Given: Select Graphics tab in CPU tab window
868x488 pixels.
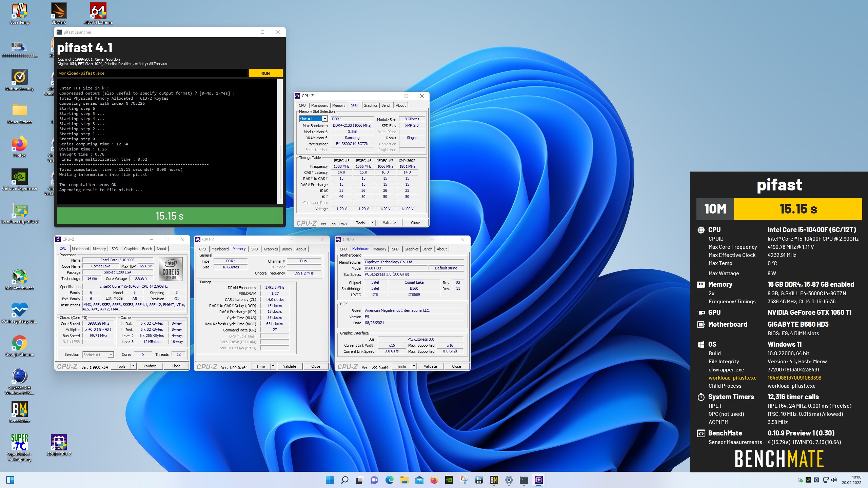Looking at the screenshot, I should pos(131,249).
